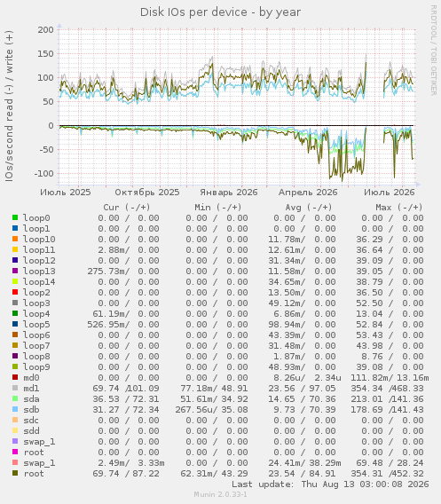Image resolution: width=441 pixels, height=504 pixels.
Task: Click the 'Октябрь 2025' x-axis label
Action: [x=147, y=193]
